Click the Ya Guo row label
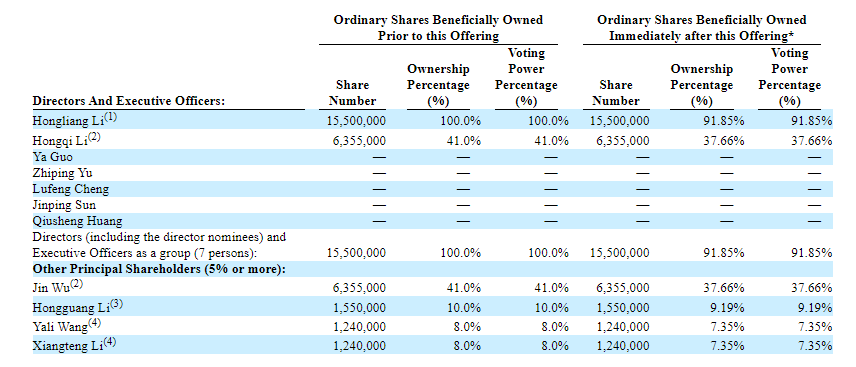Viewport: 856px width, 367px height. click(52, 157)
